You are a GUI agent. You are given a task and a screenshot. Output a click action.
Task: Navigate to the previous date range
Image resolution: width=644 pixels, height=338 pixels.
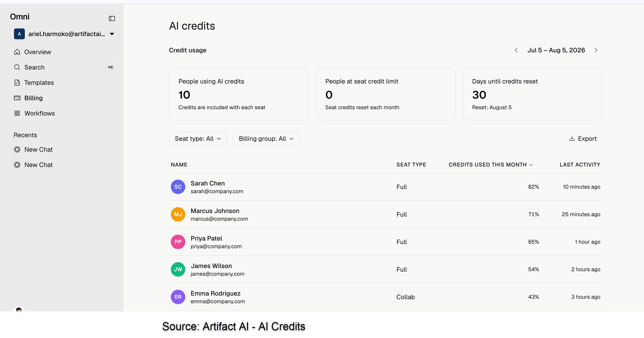[x=516, y=50]
